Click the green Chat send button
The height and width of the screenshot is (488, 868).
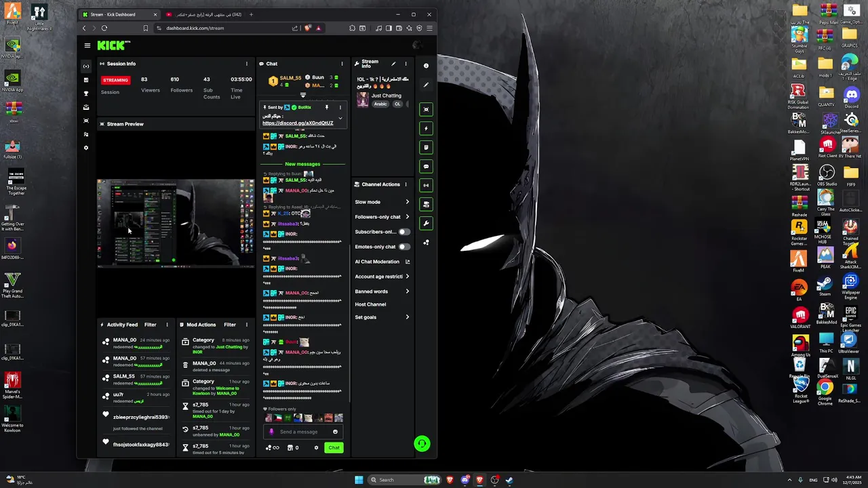334,448
